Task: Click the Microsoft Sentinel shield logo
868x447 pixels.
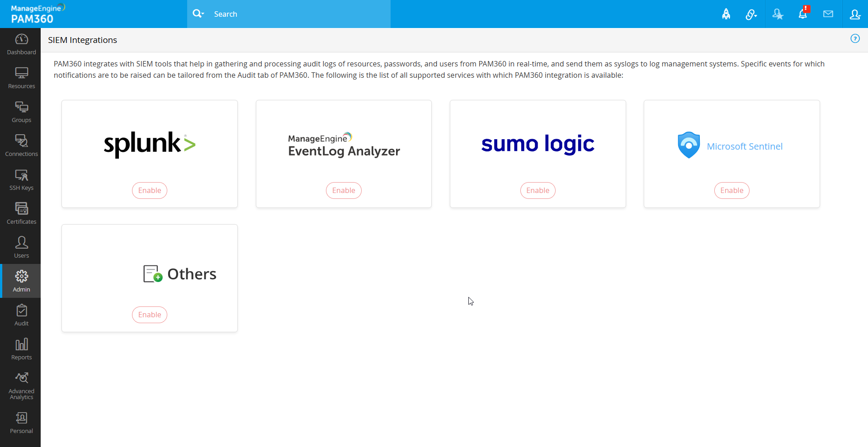Action: [689, 145]
